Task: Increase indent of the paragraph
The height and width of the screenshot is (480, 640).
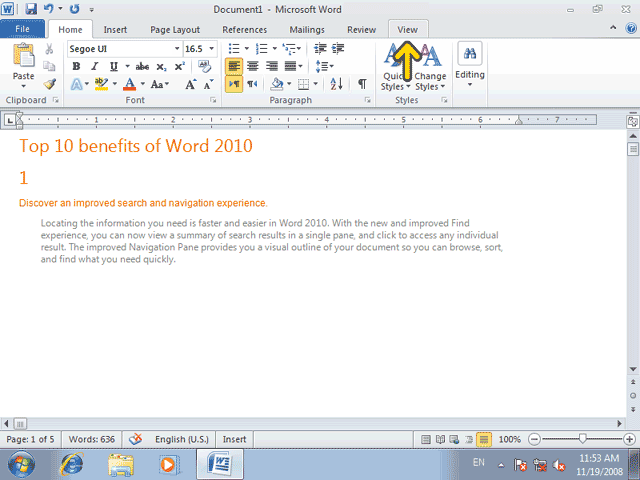Action: pos(338,49)
